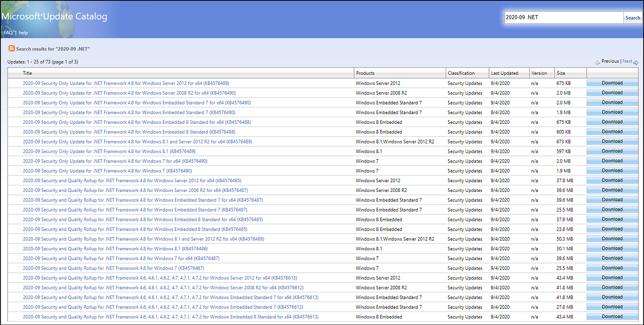Open Security Only KB4576490 Embedded Standard 7 non-x64 link
644x325 pixels.
click(x=129, y=113)
